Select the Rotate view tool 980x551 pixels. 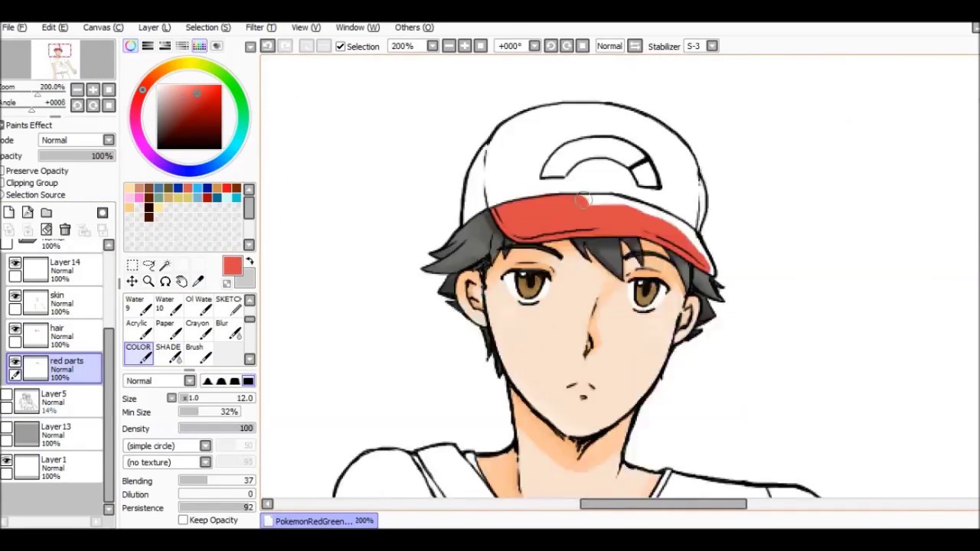(165, 282)
